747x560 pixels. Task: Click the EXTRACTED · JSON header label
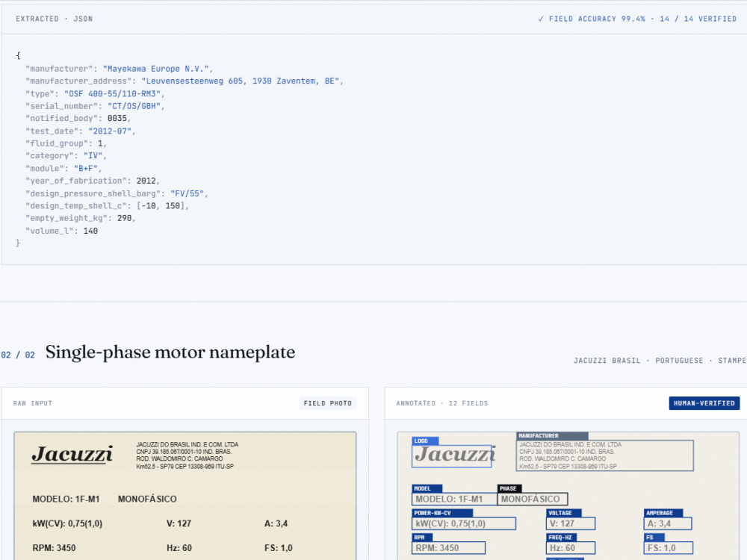pyautogui.click(x=55, y=19)
